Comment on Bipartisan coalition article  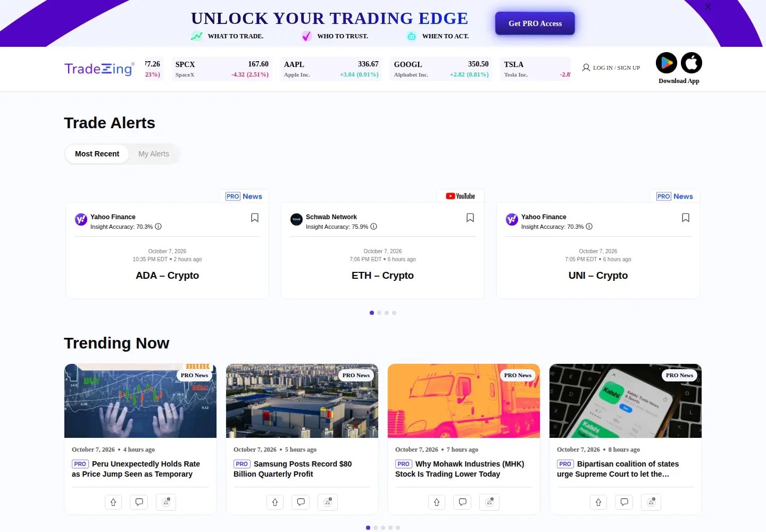pos(625,502)
